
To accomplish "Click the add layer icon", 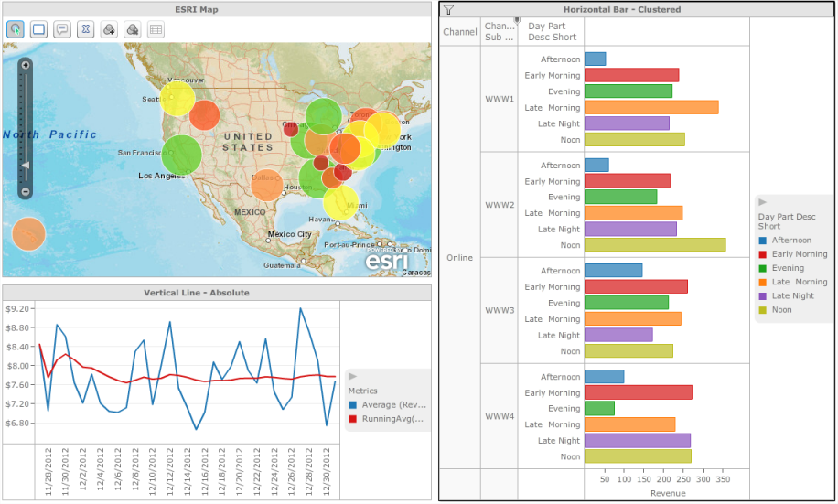I will point(109,29).
